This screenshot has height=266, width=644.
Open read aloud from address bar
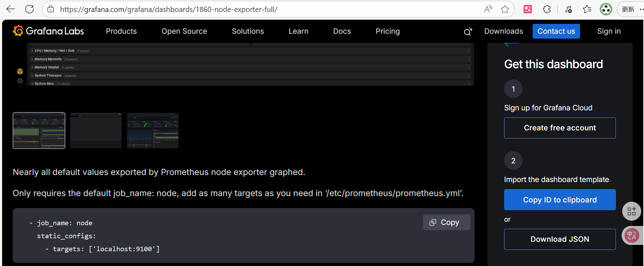click(488, 9)
